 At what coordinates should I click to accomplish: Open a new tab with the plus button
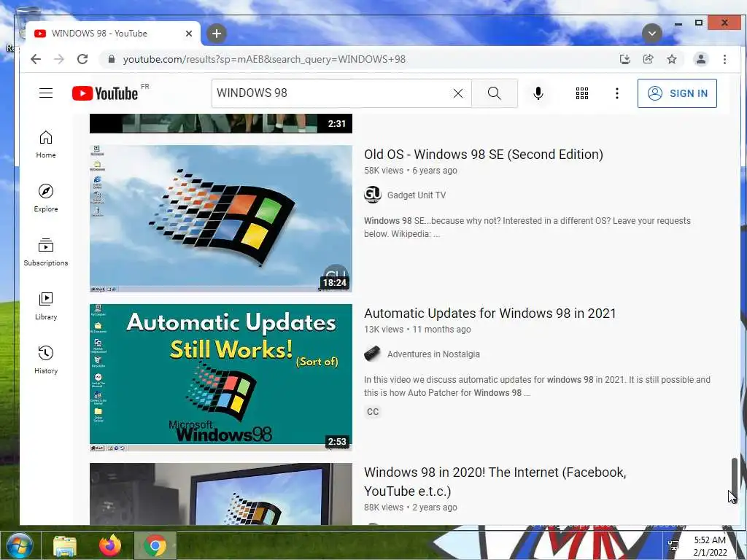[217, 34]
